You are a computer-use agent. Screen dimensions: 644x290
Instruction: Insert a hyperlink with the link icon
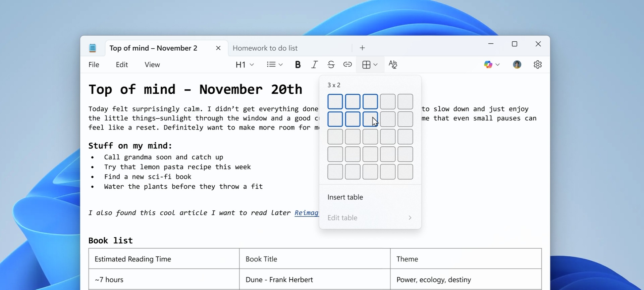[x=347, y=64]
